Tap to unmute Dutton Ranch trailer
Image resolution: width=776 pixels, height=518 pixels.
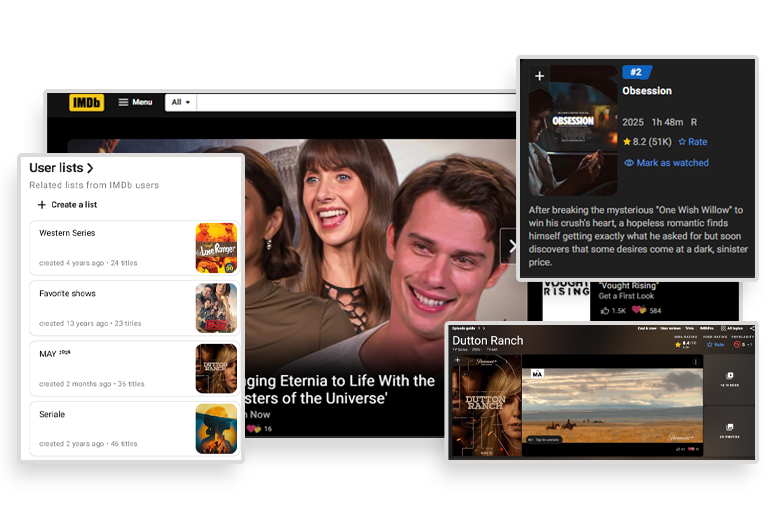543,439
